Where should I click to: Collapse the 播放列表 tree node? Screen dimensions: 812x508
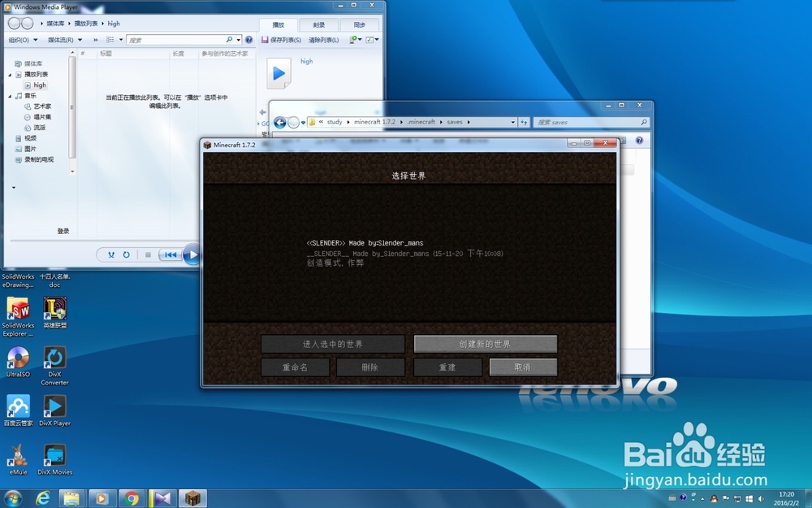[x=10, y=75]
